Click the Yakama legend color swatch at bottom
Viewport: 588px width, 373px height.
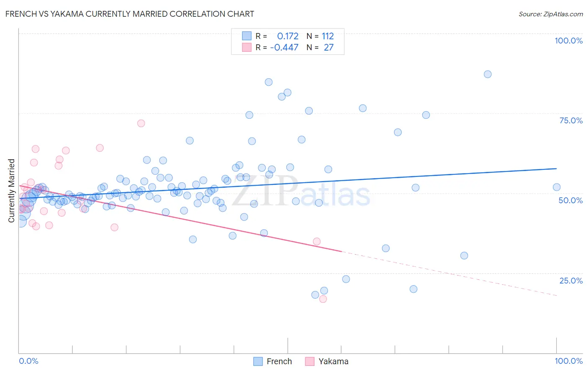click(x=309, y=361)
